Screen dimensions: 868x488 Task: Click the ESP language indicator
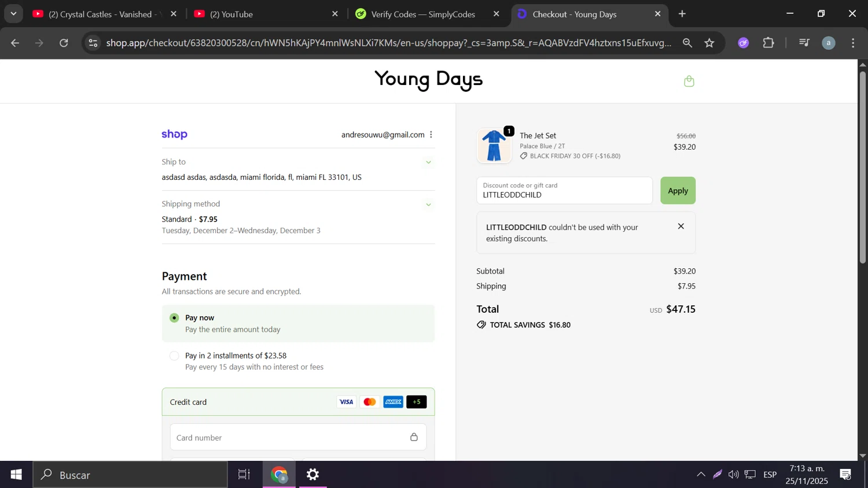[x=770, y=475]
